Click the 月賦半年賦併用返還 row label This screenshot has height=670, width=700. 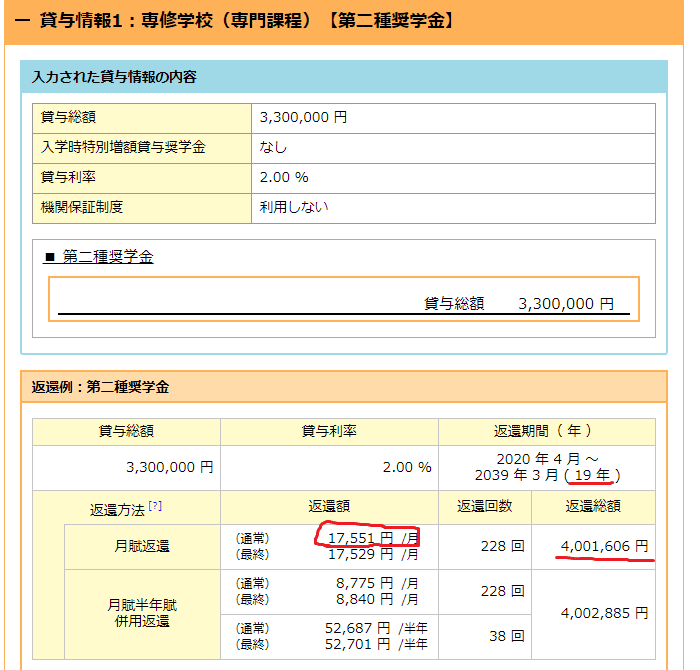click(142, 614)
